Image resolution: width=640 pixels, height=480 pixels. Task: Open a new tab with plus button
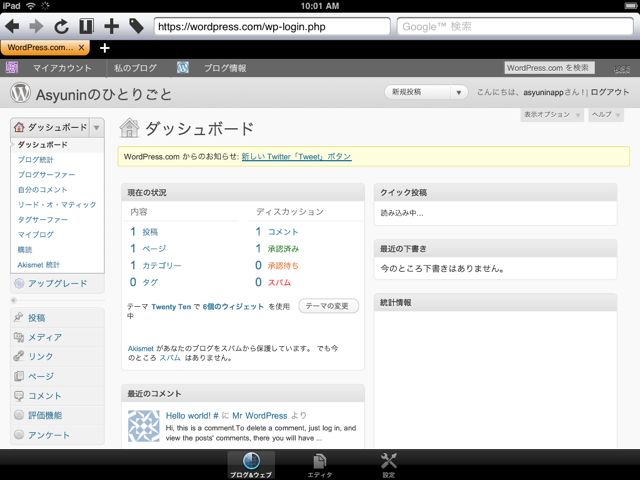tap(104, 48)
